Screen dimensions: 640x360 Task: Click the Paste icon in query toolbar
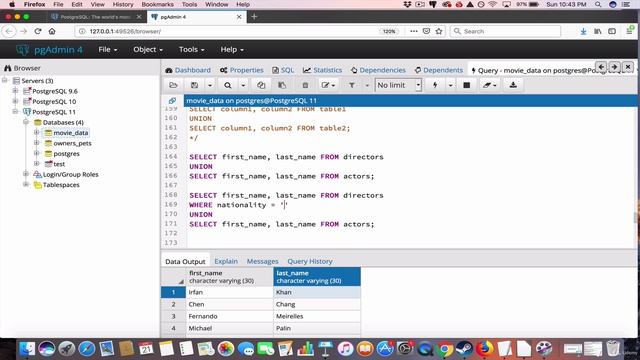282,85
